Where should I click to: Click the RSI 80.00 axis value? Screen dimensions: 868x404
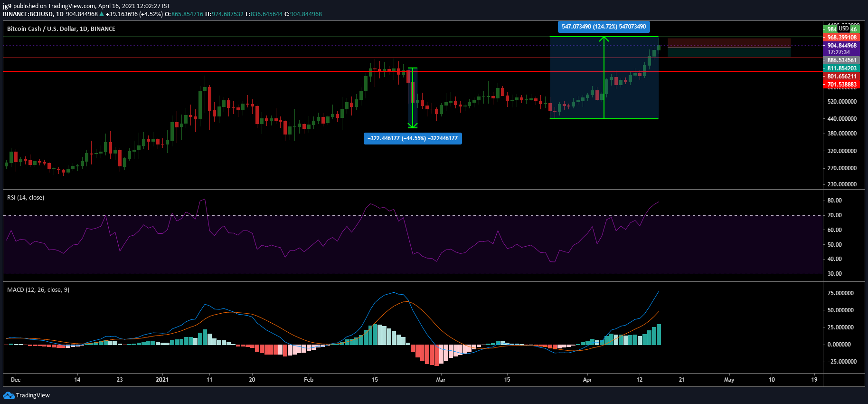point(835,201)
